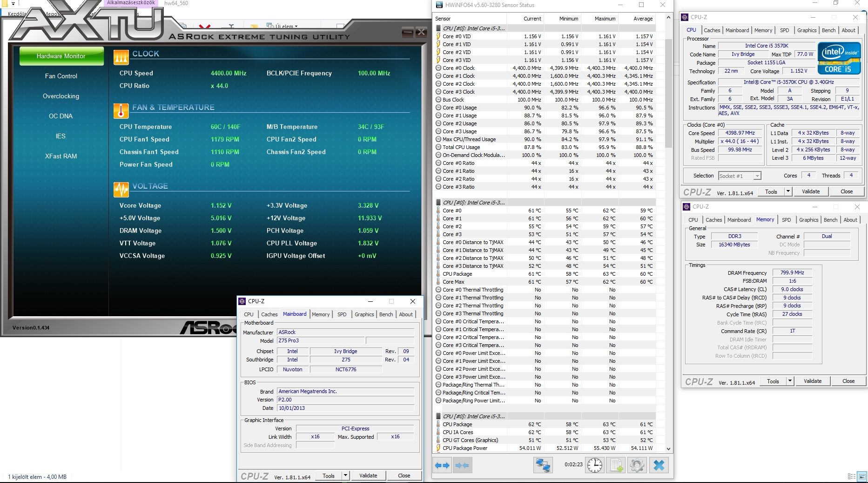Click the Tools button in CPU-Z CPU window
Viewport: 868px width, 483px height.
(x=771, y=191)
